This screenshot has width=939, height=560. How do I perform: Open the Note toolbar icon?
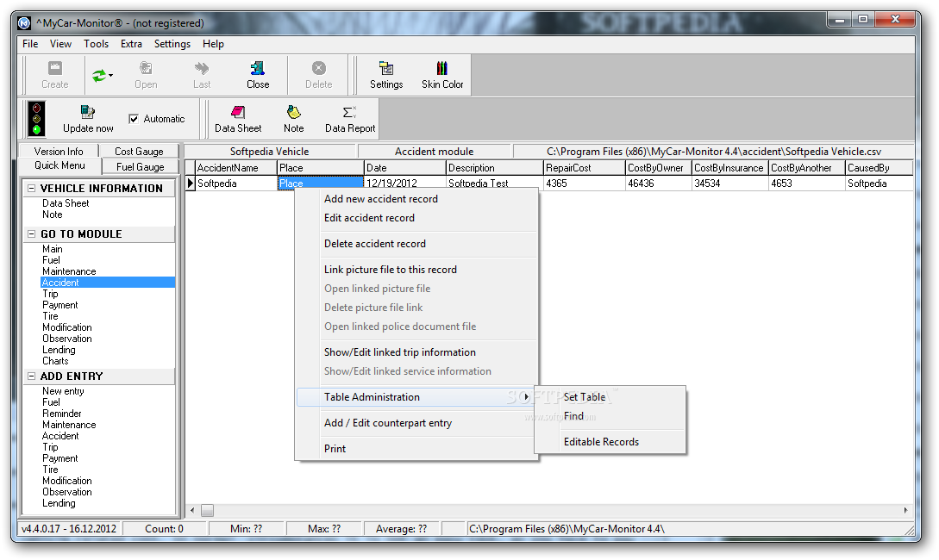click(293, 119)
